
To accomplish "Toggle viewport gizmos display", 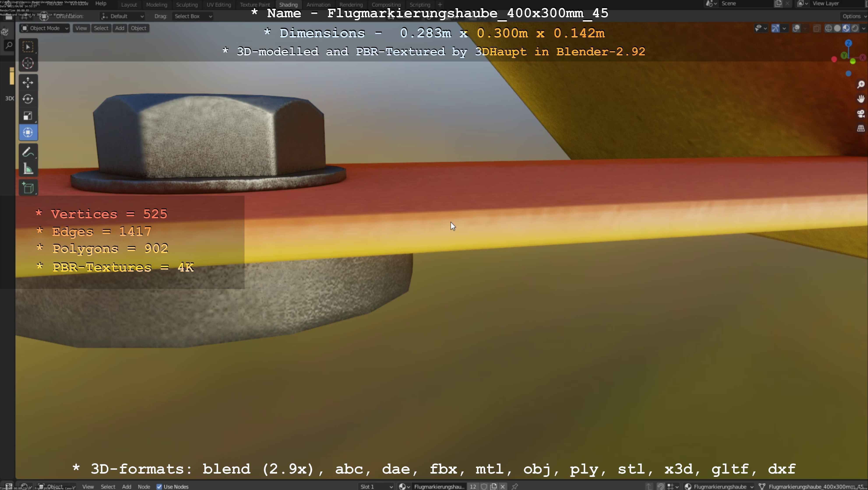I will (x=775, y=28).
